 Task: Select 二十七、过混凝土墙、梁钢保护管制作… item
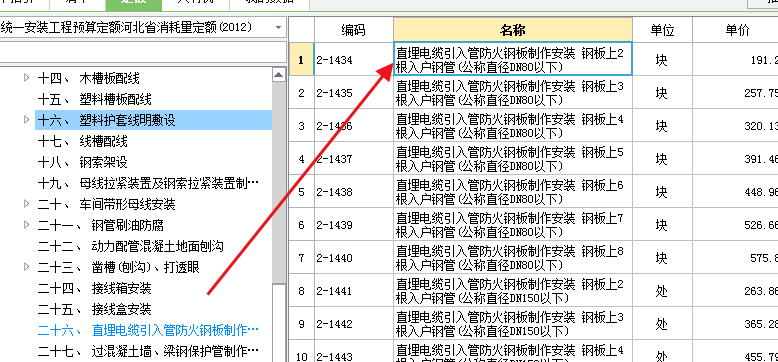point(148,352)
